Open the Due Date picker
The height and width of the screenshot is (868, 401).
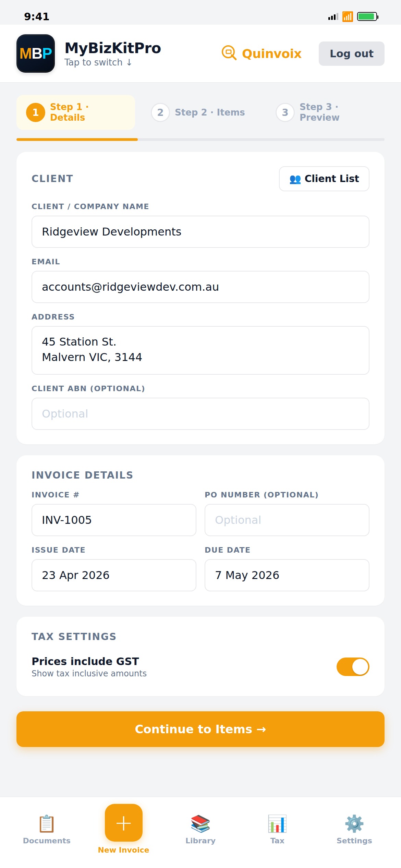tap(287, 575)
